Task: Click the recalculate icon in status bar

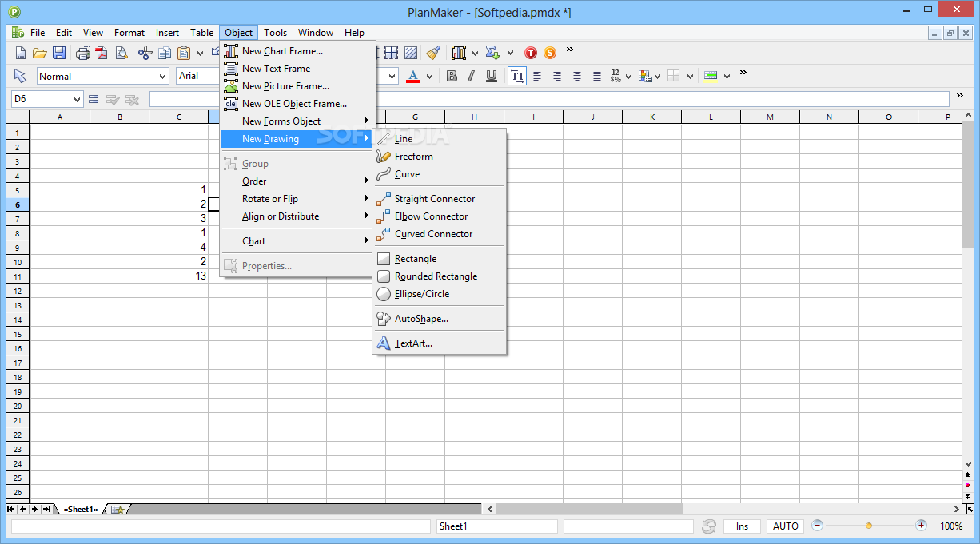Action: tap(709, 526)
